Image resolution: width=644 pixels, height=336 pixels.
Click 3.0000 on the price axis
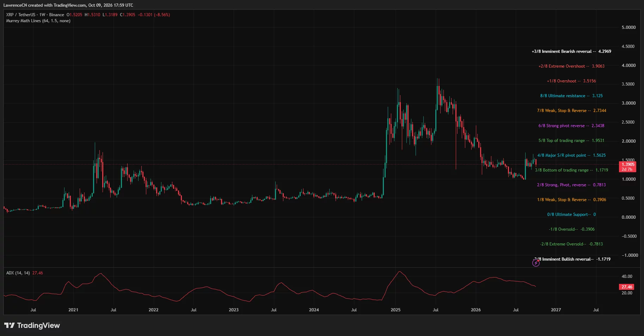pos(628,103)
